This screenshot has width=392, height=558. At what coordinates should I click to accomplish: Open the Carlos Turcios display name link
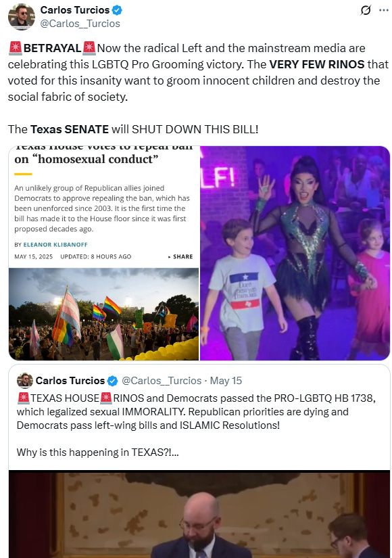click(x=75, y=10)
